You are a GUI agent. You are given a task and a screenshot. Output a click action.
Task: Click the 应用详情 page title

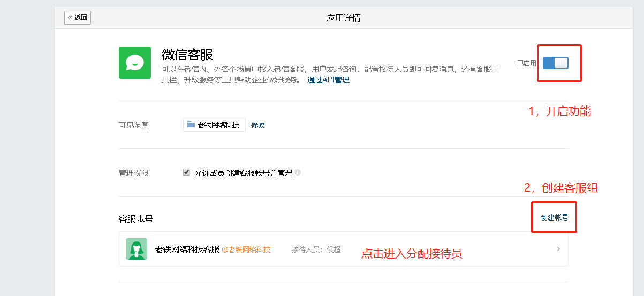(344, 18)
